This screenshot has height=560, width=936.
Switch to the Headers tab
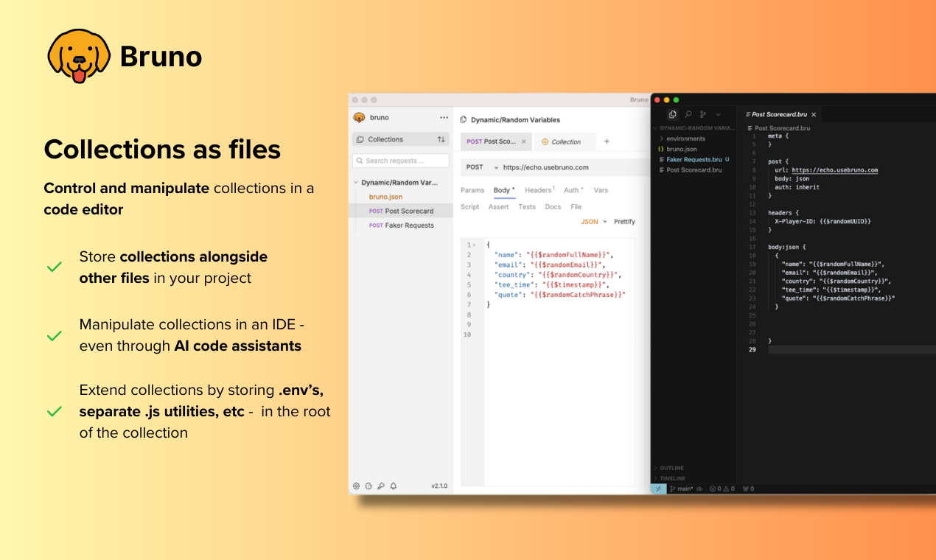tap(538, 190)
